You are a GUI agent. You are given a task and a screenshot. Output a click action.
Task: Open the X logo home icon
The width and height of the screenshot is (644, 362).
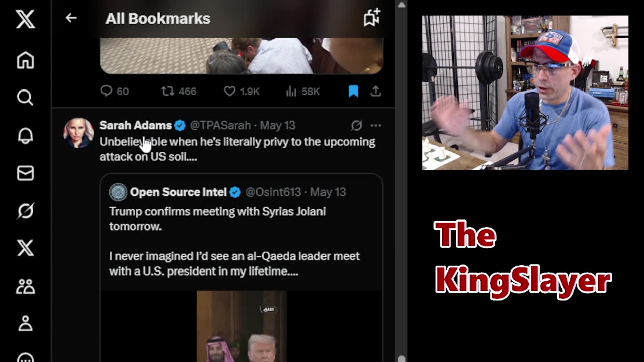click(x=25, y=20)
